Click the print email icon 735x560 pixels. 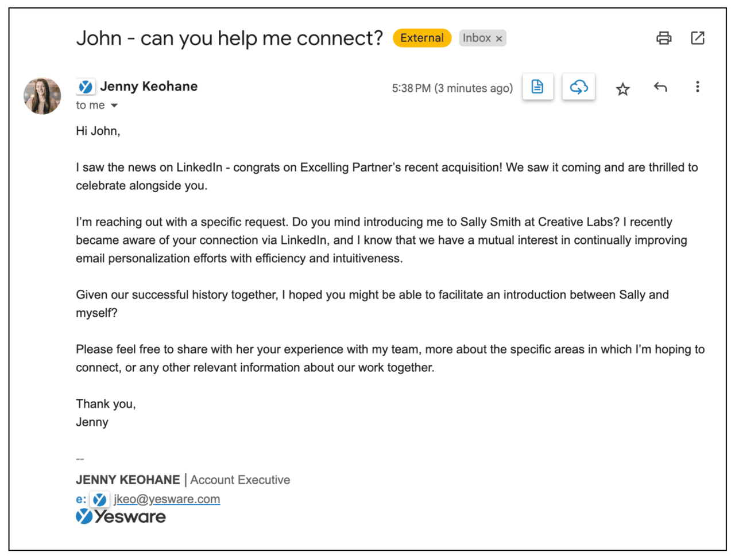coord(664,38)
